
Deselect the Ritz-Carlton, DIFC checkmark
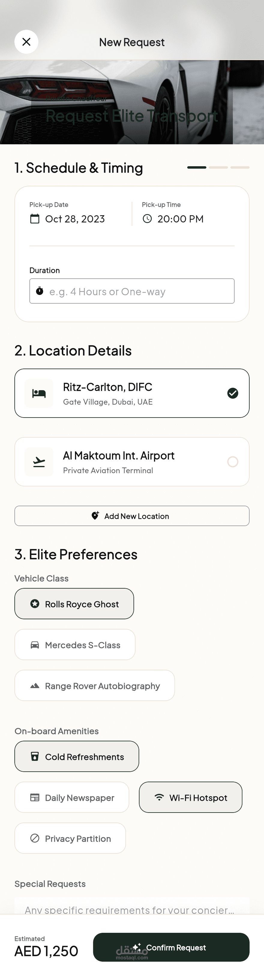(x=232, y=393)
